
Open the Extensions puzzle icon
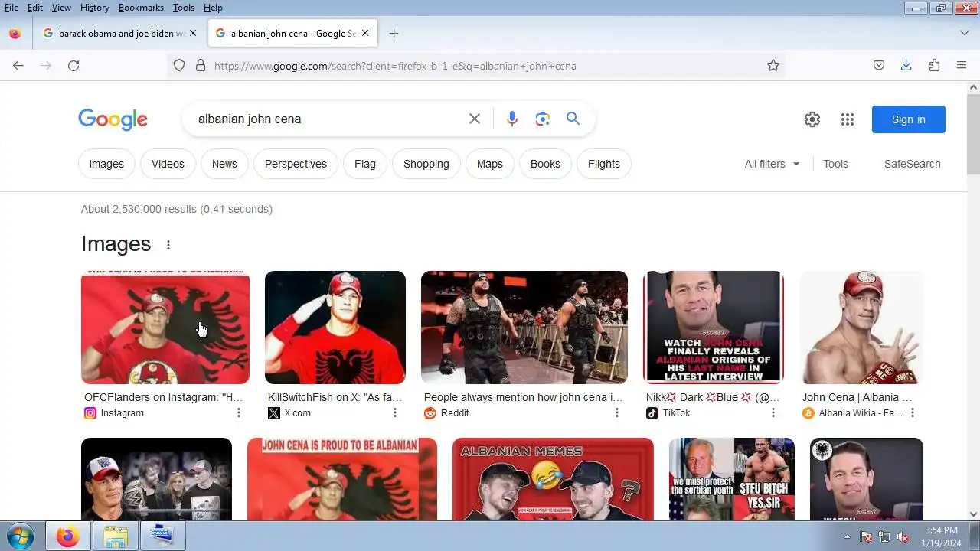pyautogui.click(x=934, y=66)
